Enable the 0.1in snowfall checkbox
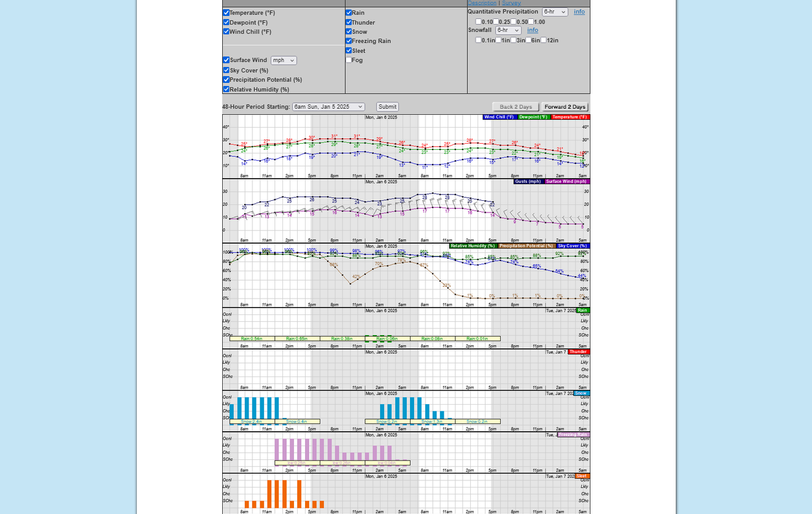The width and height of the screenshot is (812, 514). [x=479, y=40]
